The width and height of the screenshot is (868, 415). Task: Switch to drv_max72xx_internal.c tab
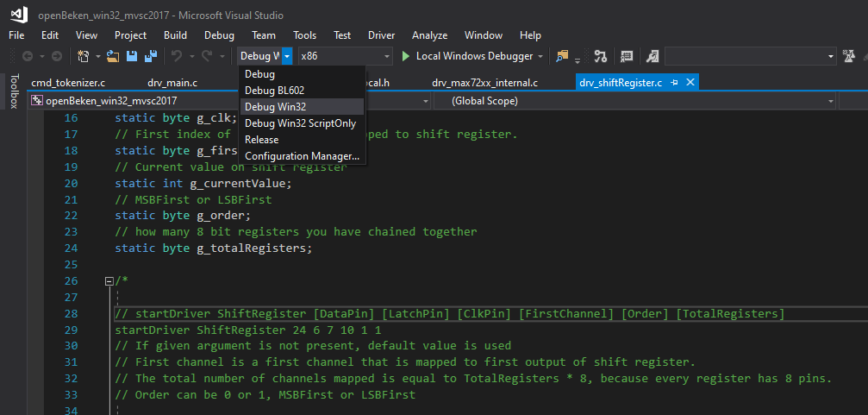tap(484, 83)
